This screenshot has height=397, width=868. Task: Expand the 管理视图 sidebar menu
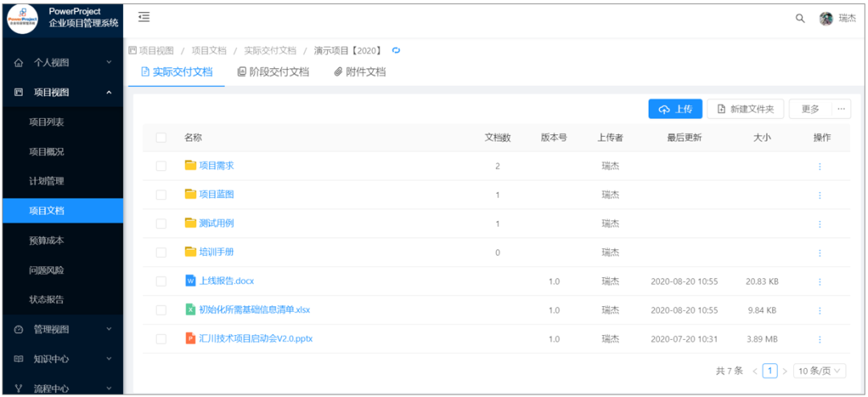63,329
